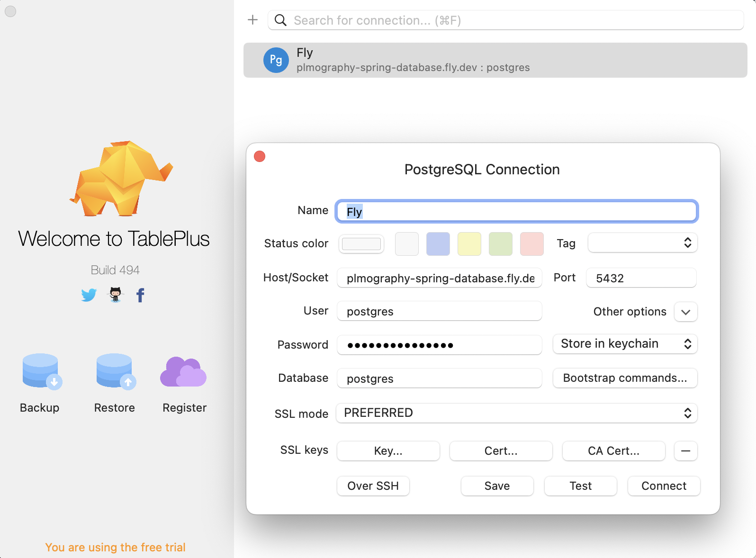756x558 pixels.
Task: Close the PostgreSQL Connection dialog
Action: pos(260,156)
